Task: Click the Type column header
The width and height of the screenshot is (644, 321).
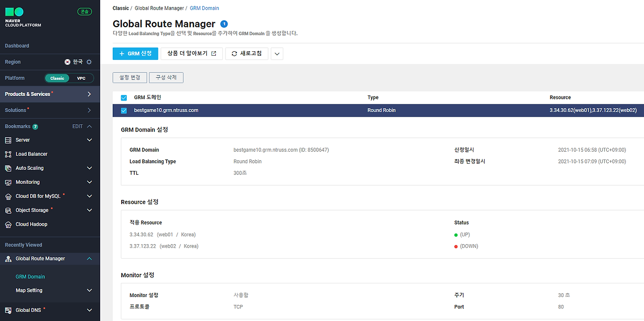Action: (373, 97)
